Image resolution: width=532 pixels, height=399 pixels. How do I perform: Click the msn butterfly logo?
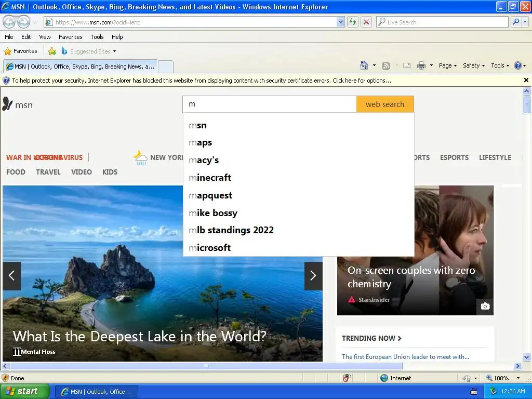click(x=18, y=104)
